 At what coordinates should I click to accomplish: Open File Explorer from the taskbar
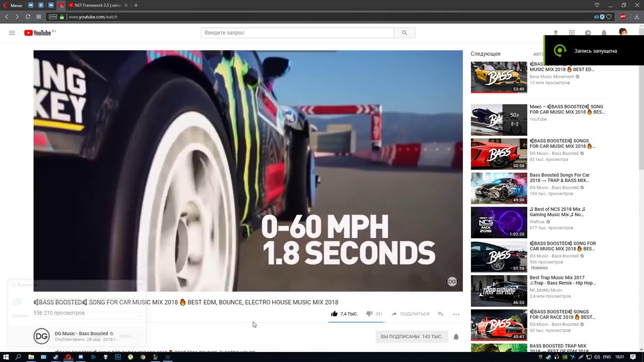(31, 357)
